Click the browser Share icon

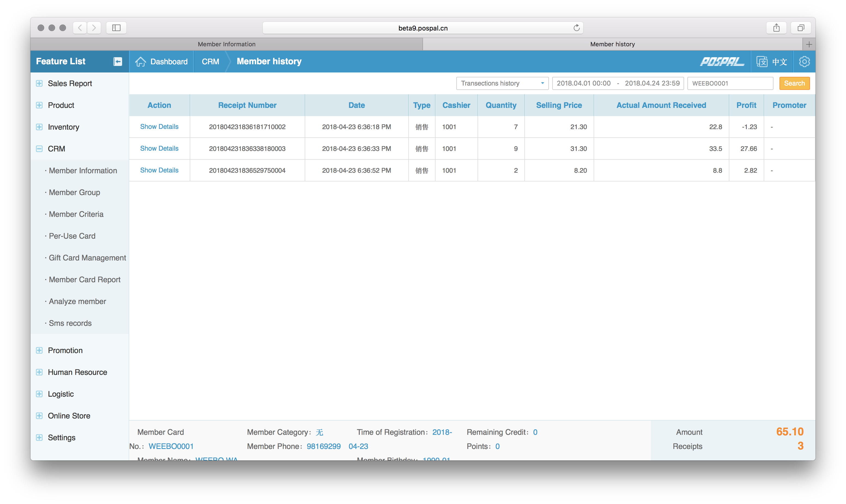coord(776,28)
